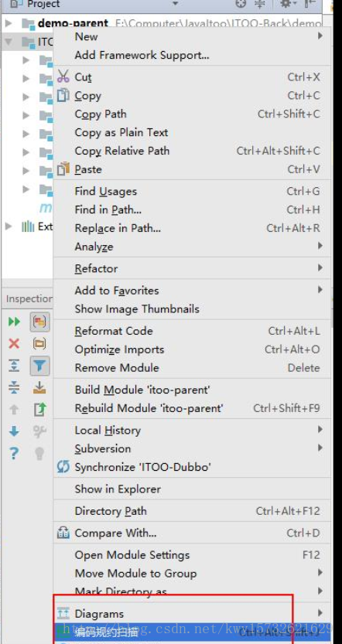Click the blue down arrow next-problem icon
342x644 pixels.
click(14, 431)
